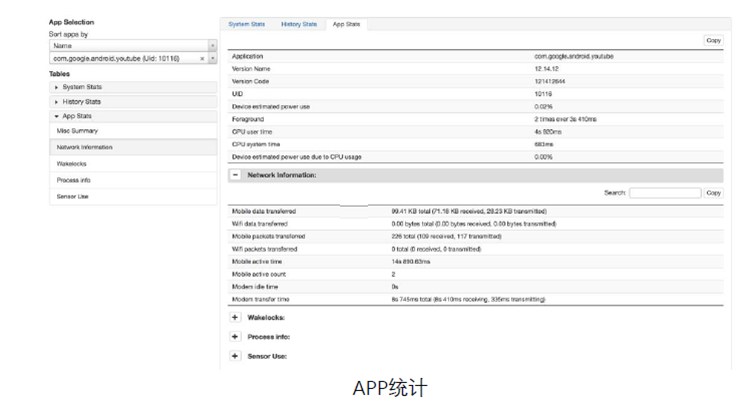Viewport: 750px width, 404px height.
Task: Copy the Network Information table
Action: pyautogui.click(x=713, y=193)
